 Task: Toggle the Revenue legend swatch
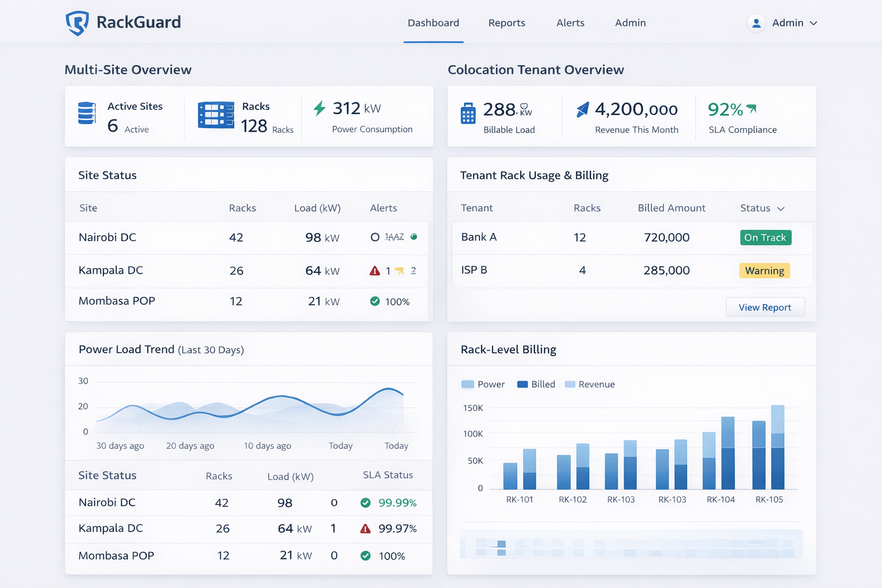tap(570, 384)
